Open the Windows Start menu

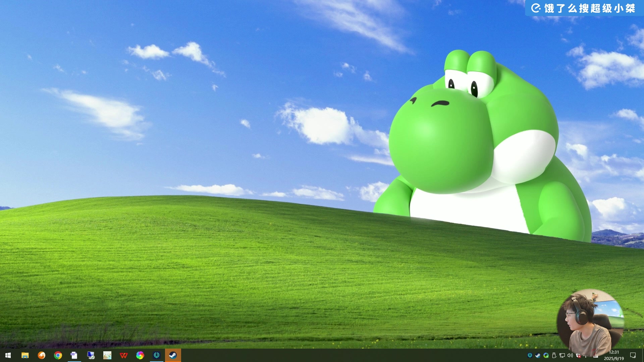tap(8, 355)
